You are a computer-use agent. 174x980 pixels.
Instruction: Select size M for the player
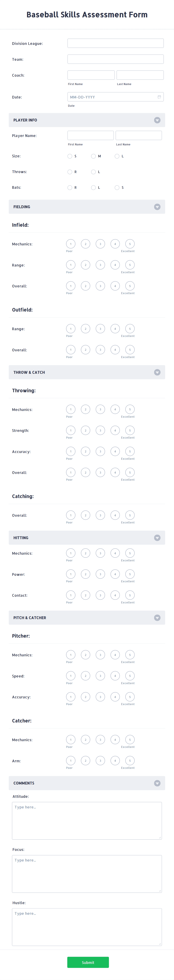pyautogui.click(x=93, y=156)
